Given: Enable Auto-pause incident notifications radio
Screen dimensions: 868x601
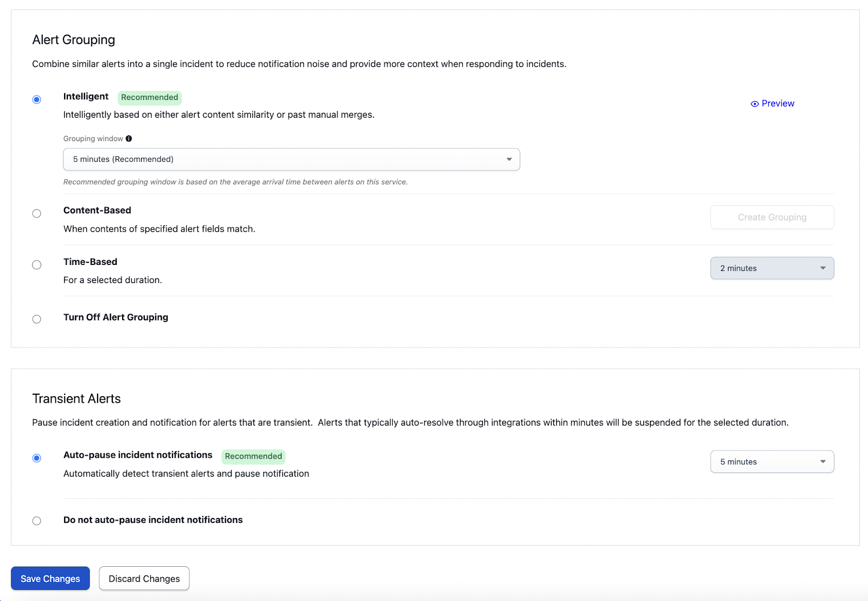Looking at the screenshot, I should [x=36, y=458].
